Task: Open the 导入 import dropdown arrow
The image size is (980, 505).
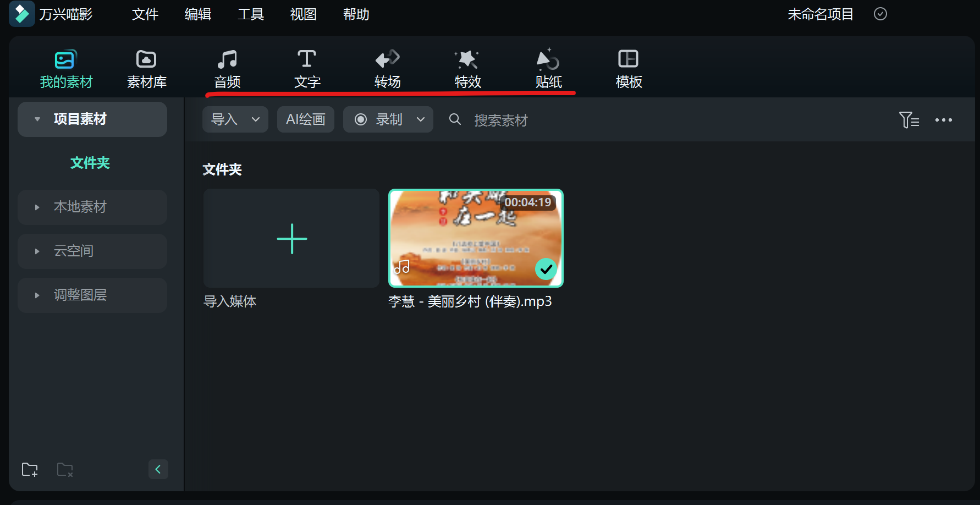Action: 255,119
